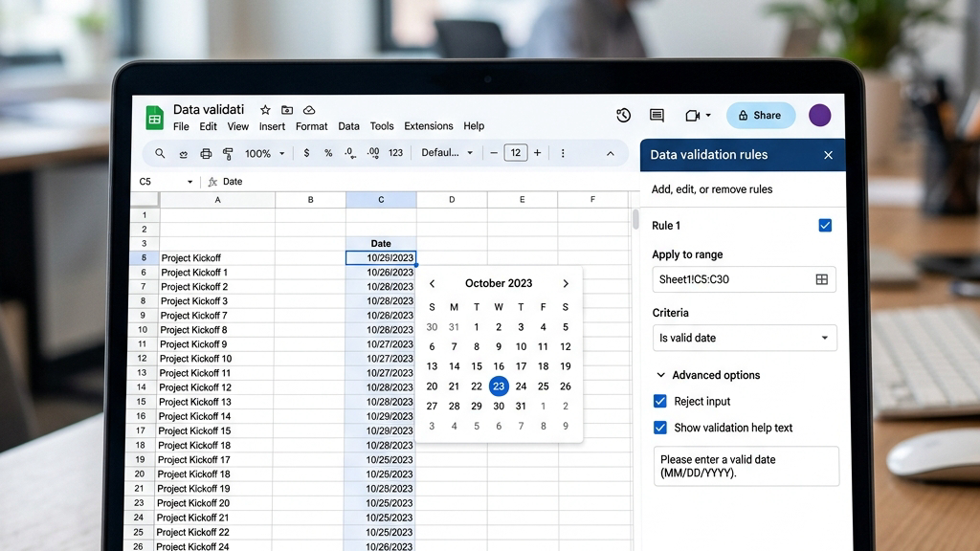Click the search magnifier in toolbar
The width and height of the screenshot is (980, 551).
pyautogui.click(x=160, y=153)
